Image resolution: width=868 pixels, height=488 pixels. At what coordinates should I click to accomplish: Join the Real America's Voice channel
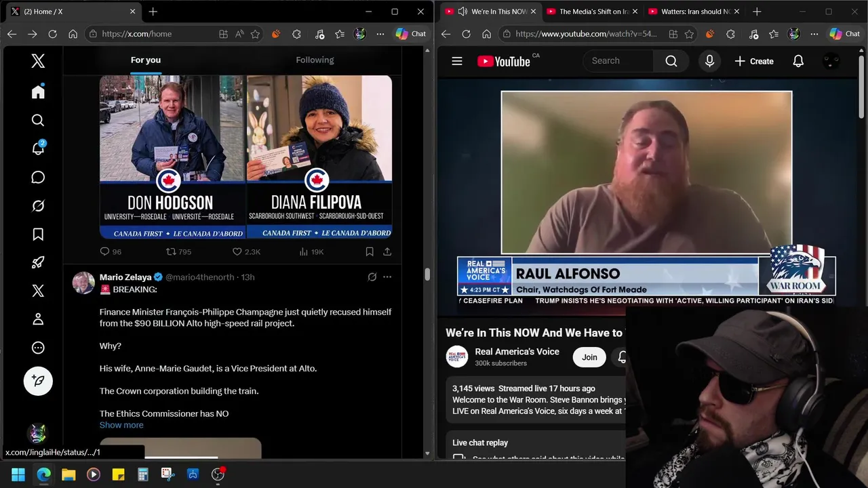[x=589, y=357]
